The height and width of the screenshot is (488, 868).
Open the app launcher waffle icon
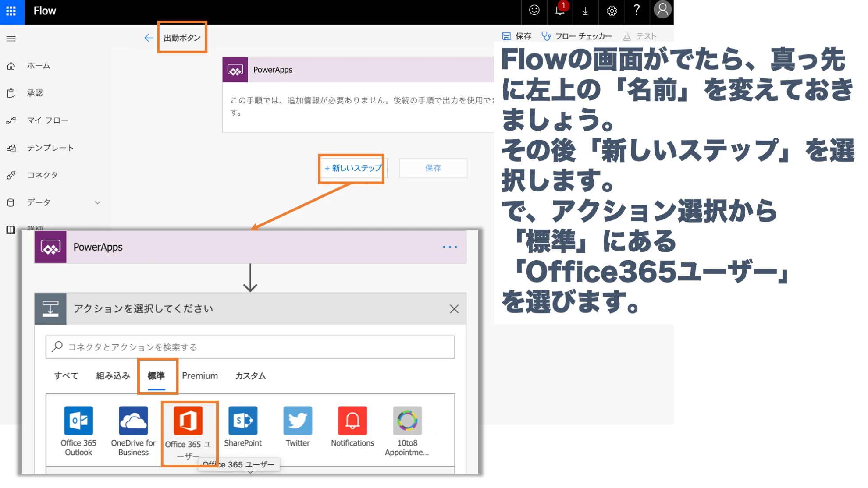(x=11, y=11)
